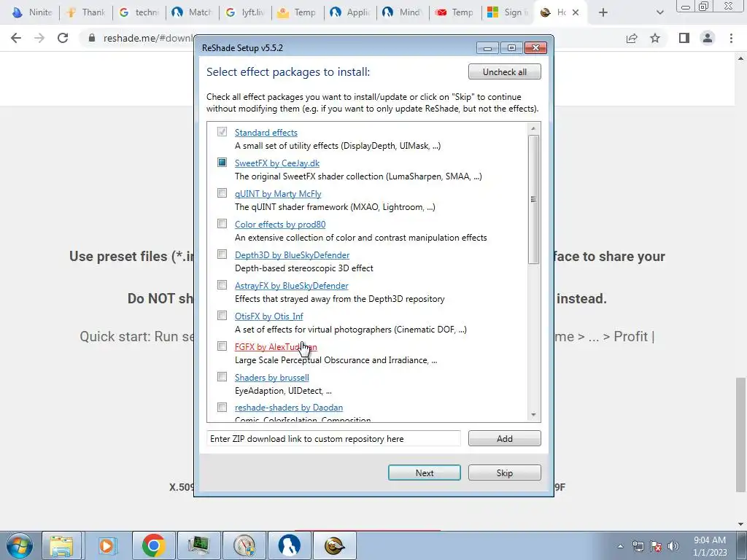Click Next in ReShade Setup

424,472
